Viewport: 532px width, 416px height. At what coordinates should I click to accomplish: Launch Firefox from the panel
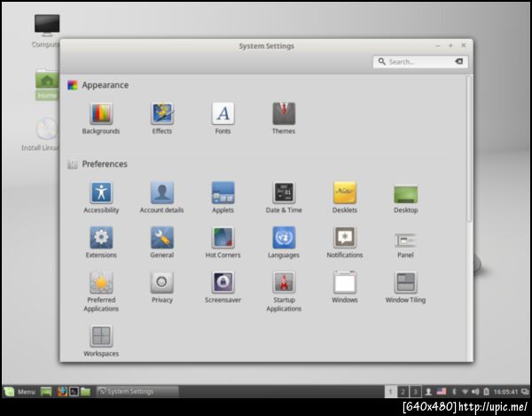pyautogui.click(x=62, y=391)
